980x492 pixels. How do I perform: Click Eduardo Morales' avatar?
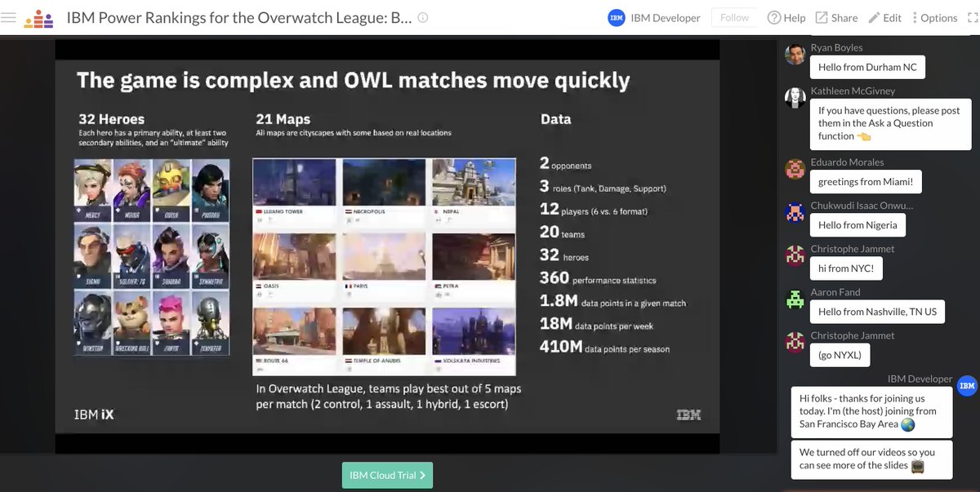point(795,169)
